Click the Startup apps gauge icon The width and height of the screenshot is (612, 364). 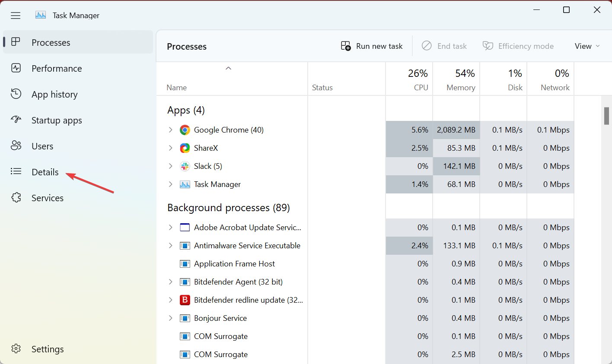[16, 120]
